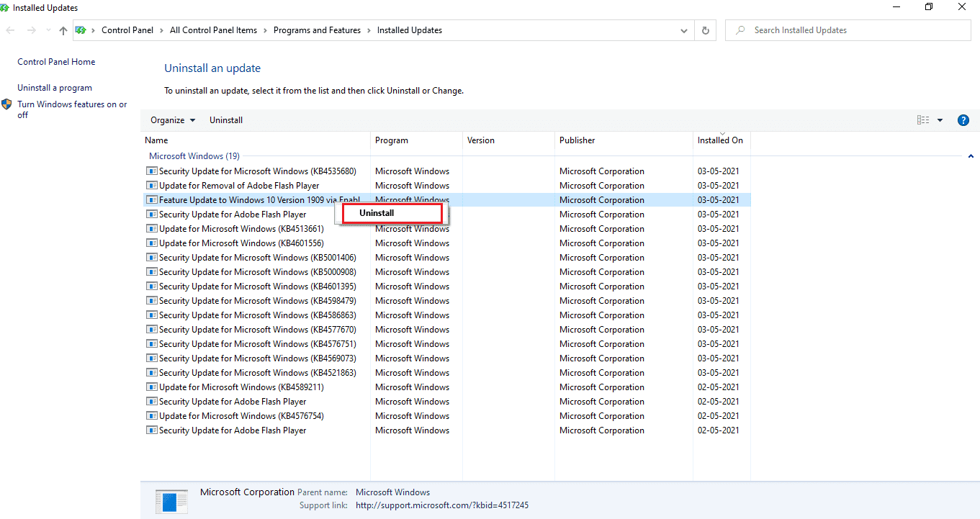The image size is (980, 519).
Task: Select Uninstall from the context menu
Action: coord(376,212)
